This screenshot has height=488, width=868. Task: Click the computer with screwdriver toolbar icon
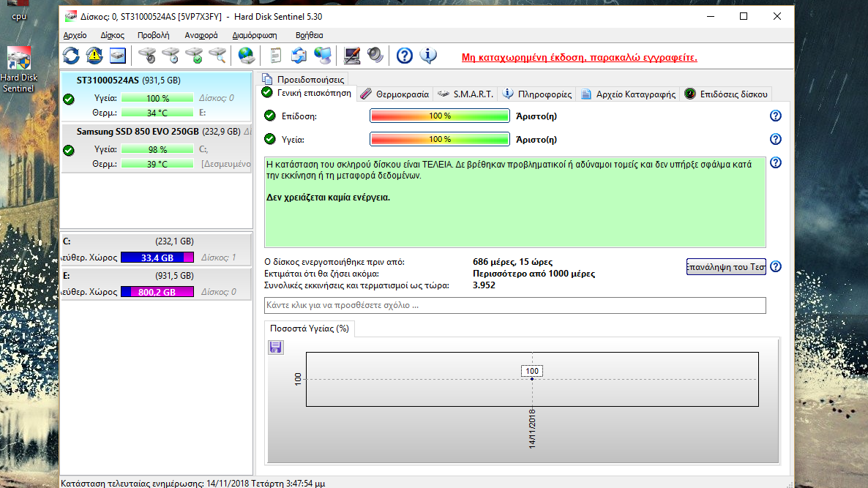coord(351,56)
